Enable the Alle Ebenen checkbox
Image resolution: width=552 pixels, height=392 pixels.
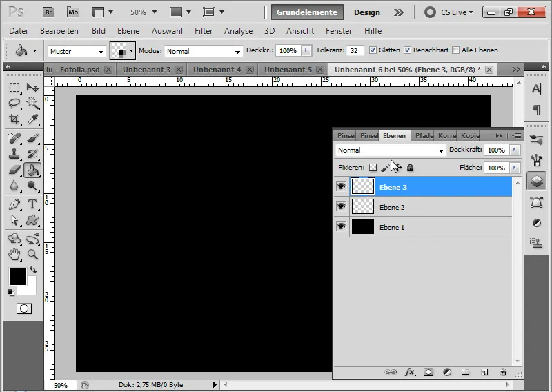[x=455, y=50]
